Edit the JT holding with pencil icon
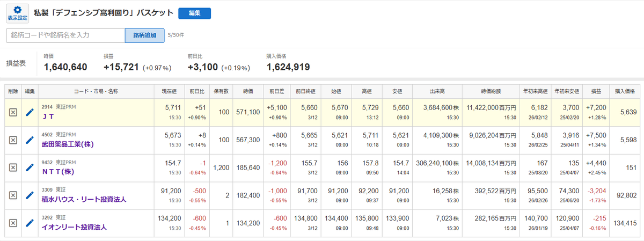The image size is (644, 241). [x=30, y=112]
